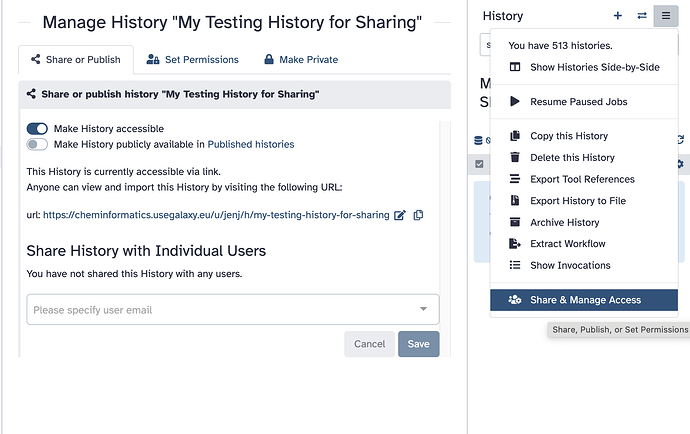Toggle Make History accessible off
The image size is (690, 434).
tap(37, 129)
